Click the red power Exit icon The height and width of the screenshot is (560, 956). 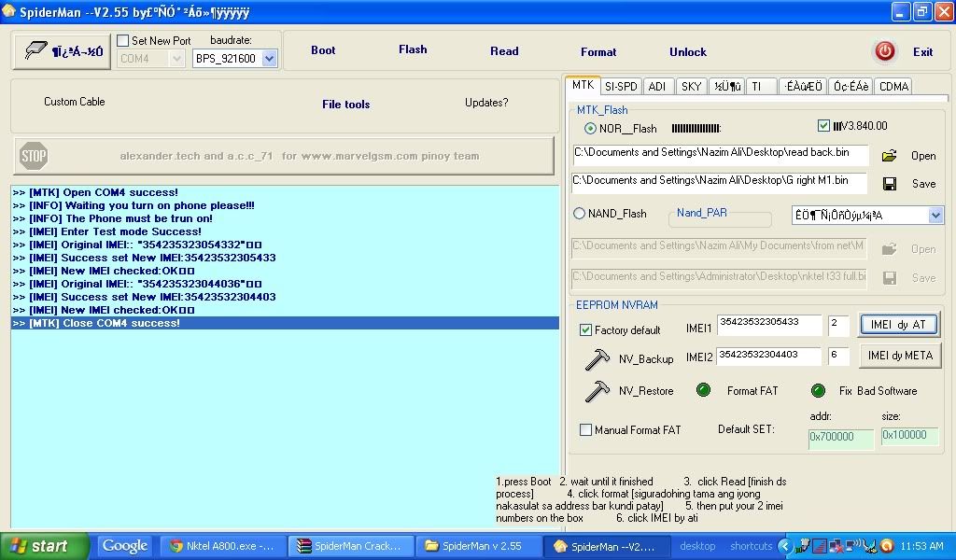coord(885,51)
